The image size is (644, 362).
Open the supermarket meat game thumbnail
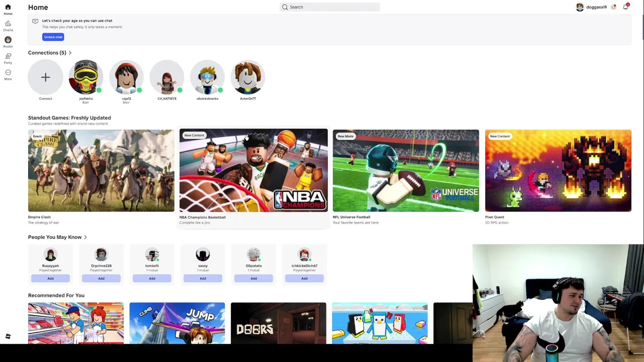click(75, 323)
